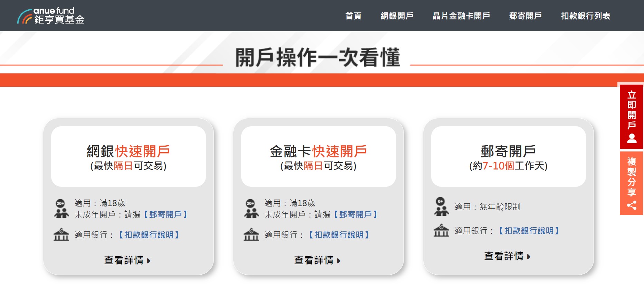Open 扣款銀行說明 link in the 郵寄開戶 card
This screenshot has height=294, width=644.
coord(529,231)
